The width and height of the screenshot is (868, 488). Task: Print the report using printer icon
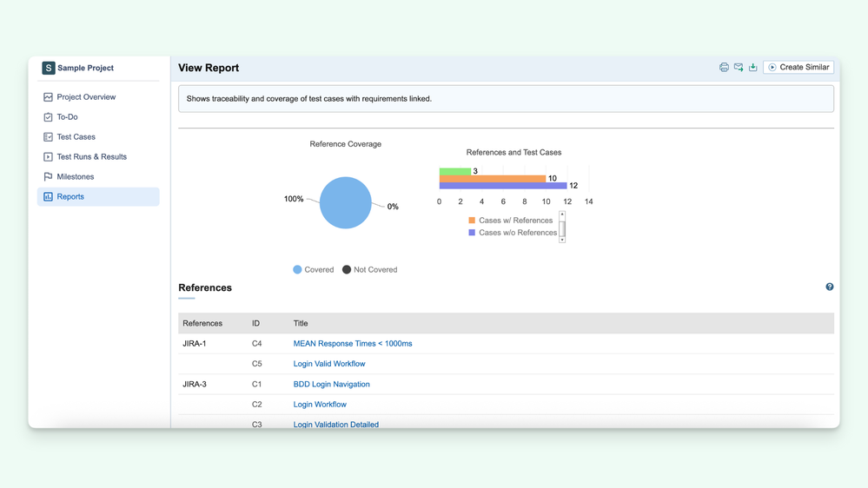(x=724, y=68)
